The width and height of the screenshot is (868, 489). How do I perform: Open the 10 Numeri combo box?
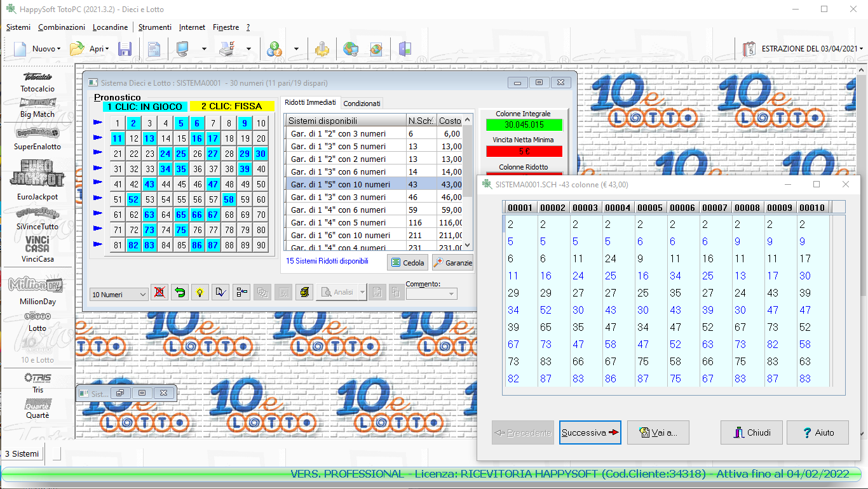[x=119, y=295]
